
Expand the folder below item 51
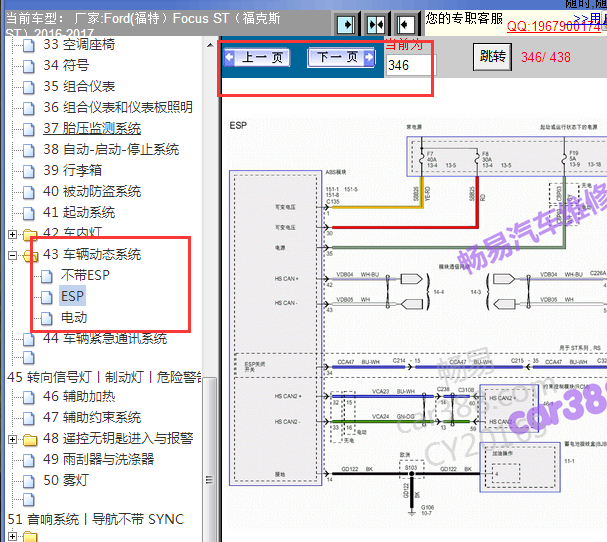(x=12, y=537)
